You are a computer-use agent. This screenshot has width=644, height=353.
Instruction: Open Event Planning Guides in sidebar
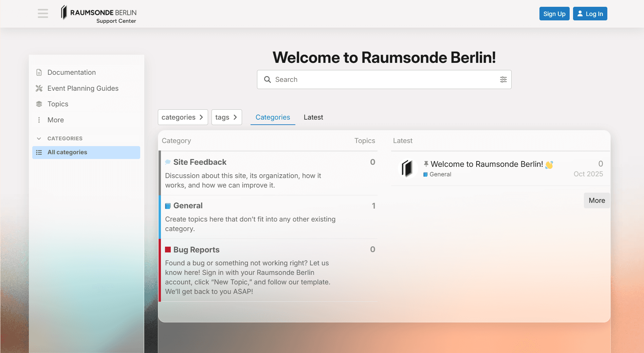tap(83, 88)
